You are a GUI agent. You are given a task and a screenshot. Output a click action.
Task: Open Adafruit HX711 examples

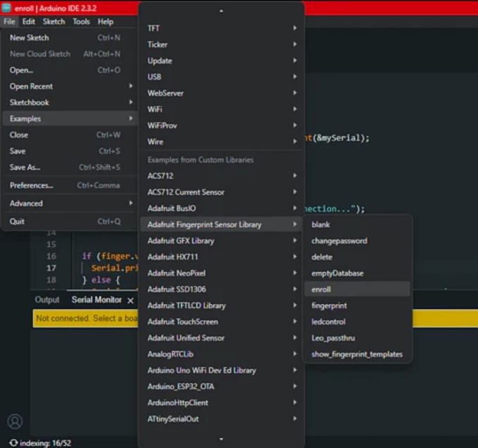(x=221, y=257)
